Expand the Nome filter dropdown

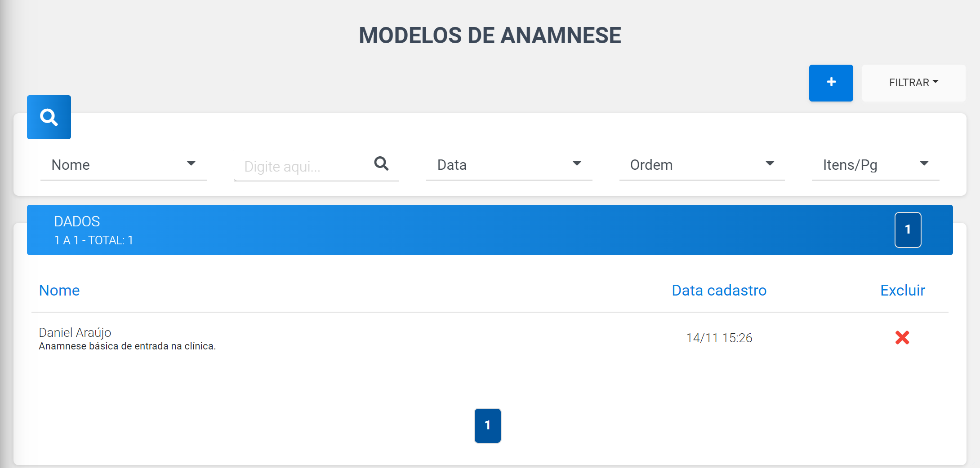(123, 165)
